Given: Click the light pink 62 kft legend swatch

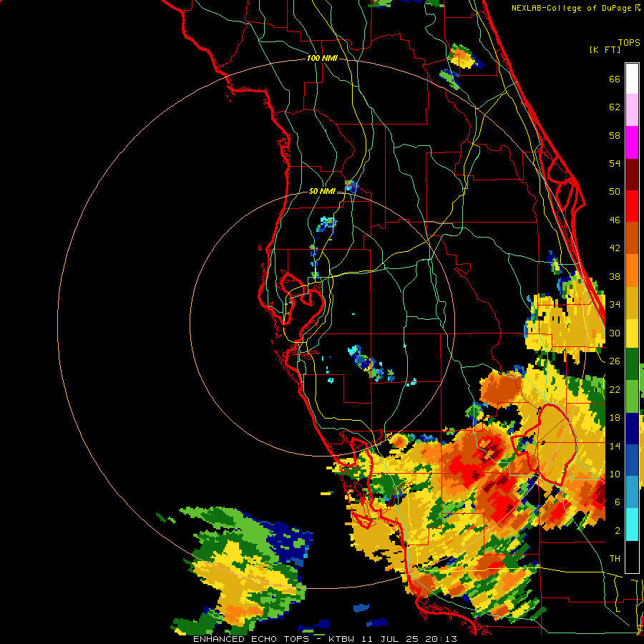Looking at the screenshot, I should tap(632, 110).
